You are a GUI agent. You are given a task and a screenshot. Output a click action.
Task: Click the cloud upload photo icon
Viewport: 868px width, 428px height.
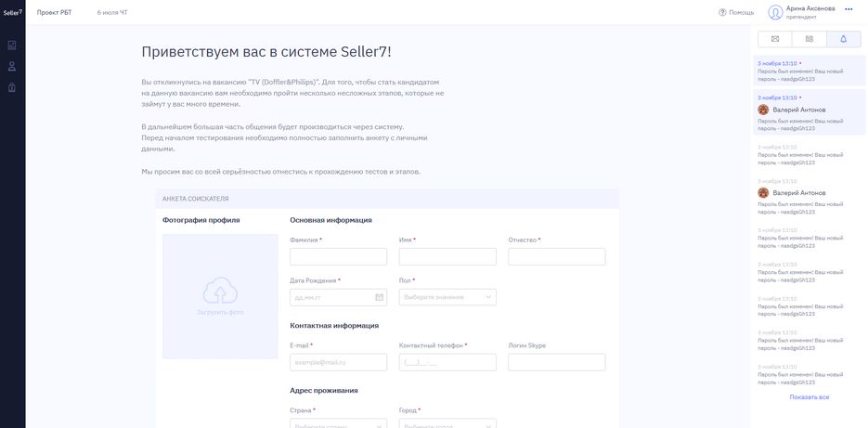tap(220, 291)
